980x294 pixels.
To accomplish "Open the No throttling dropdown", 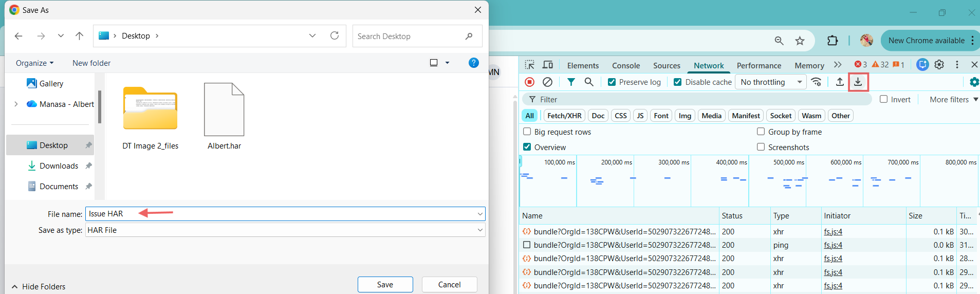I will [x=771, y=82].
